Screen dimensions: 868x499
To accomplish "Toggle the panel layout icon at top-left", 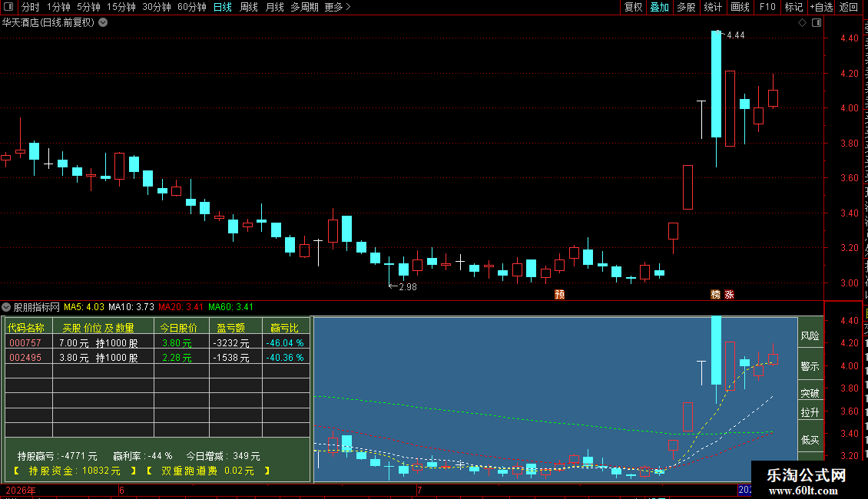I will tap(8, 7).
